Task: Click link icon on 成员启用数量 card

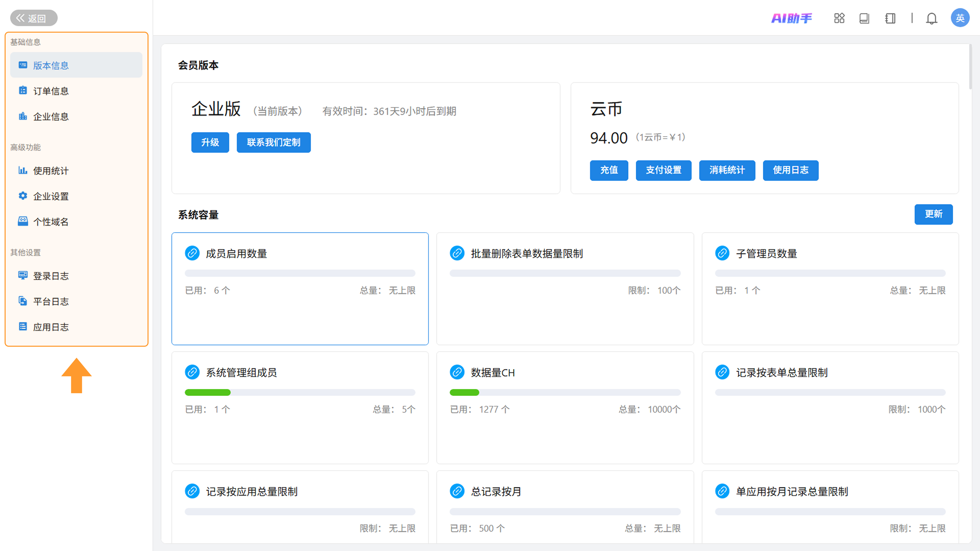Action: (192, 254)
